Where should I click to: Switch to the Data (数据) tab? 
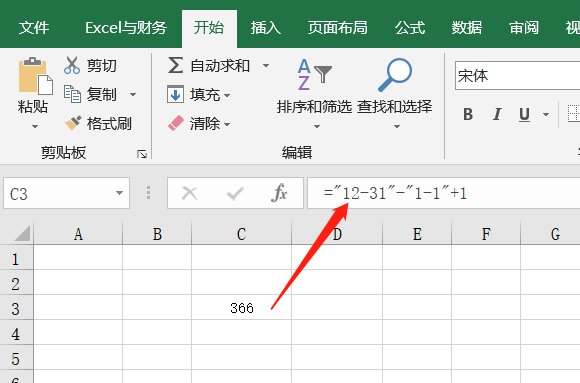466,28
